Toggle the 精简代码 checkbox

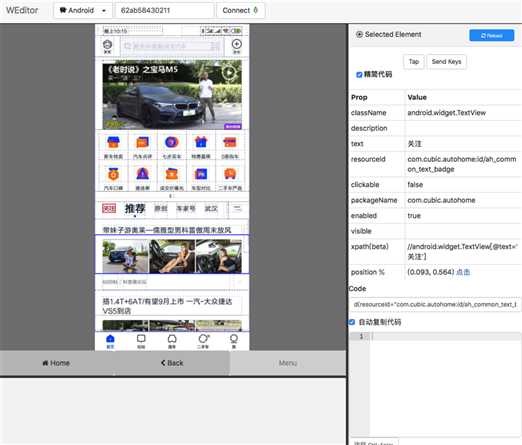click(x=359, y=75)
